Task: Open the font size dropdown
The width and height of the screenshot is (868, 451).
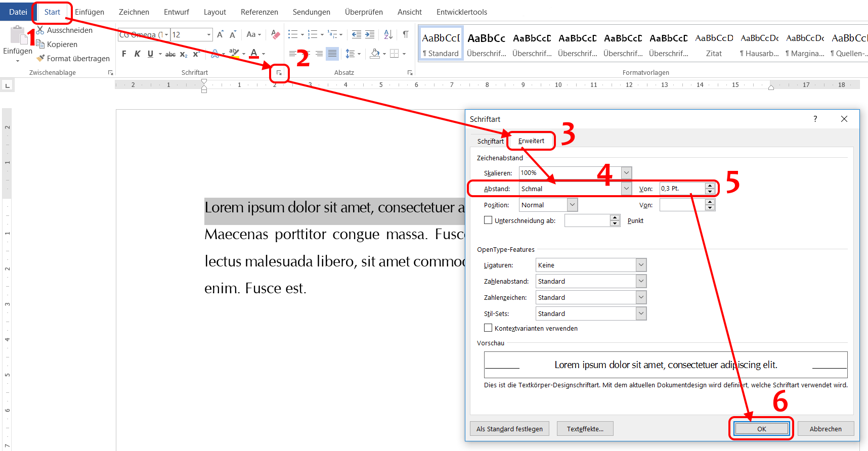Action: (x=208, y=34)
